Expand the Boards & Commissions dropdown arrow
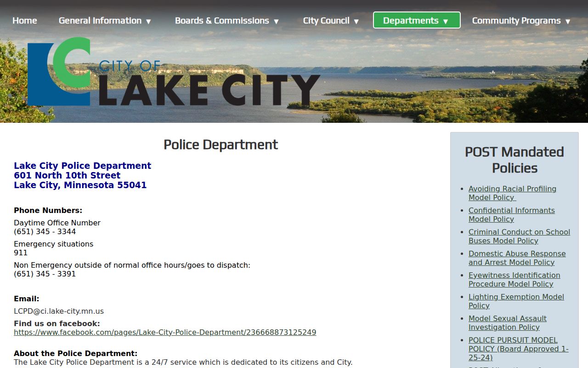This screenshot has height=368, width=588. (276, 21)
